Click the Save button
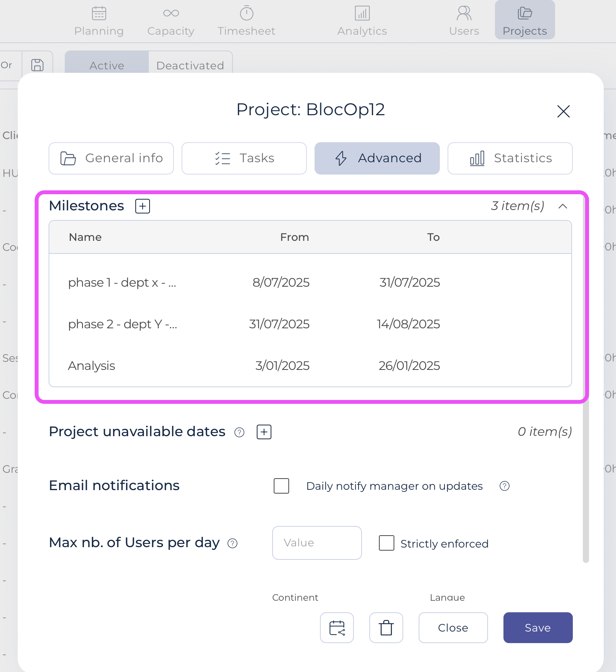Screen dimensions: 616x672 pos(537,628)
